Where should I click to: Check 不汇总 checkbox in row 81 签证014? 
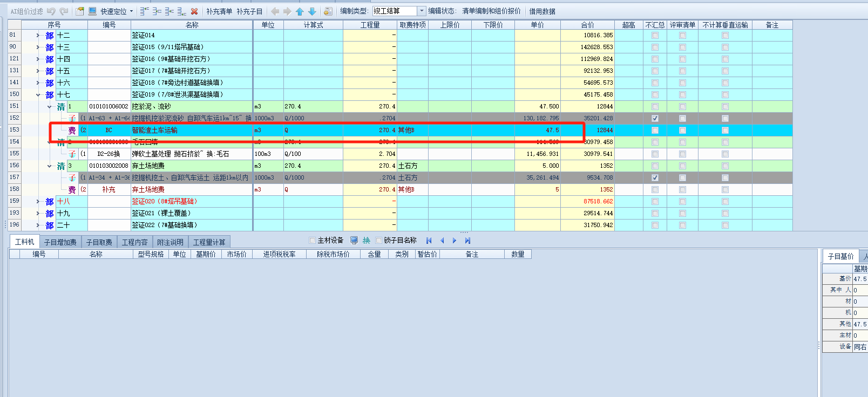pyautogui.click(x=655, y=35)
